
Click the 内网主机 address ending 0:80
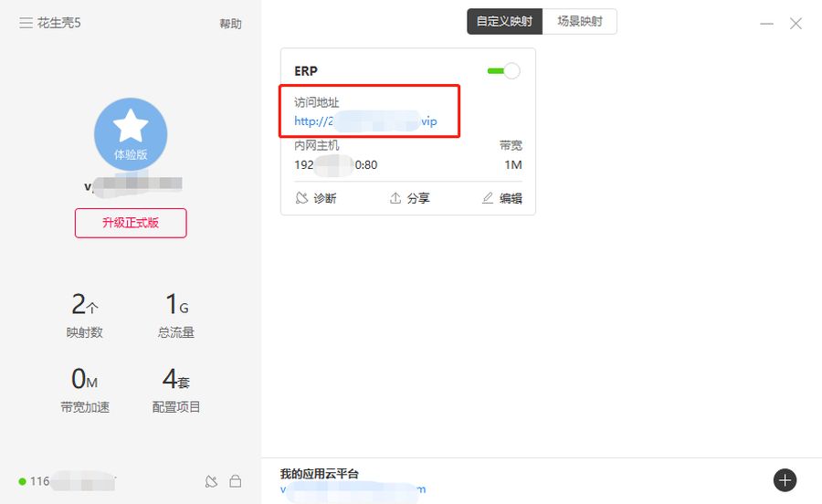(335, 165)
